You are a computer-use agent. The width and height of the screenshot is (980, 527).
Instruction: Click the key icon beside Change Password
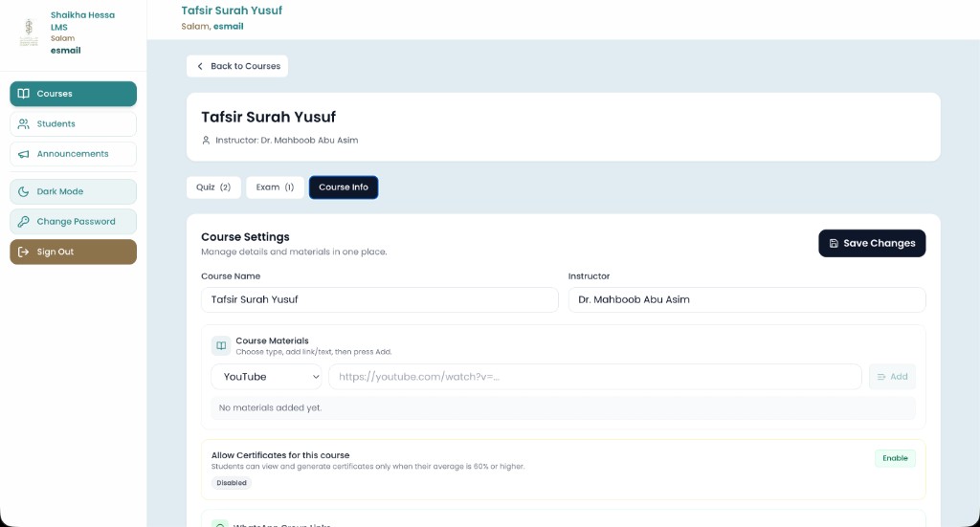tap(23, 222)
